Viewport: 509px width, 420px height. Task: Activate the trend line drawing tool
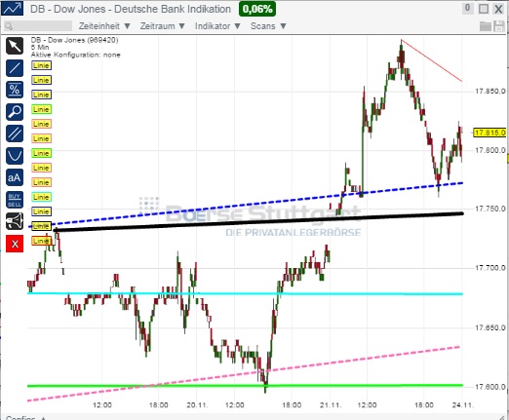tap(15, 68)
